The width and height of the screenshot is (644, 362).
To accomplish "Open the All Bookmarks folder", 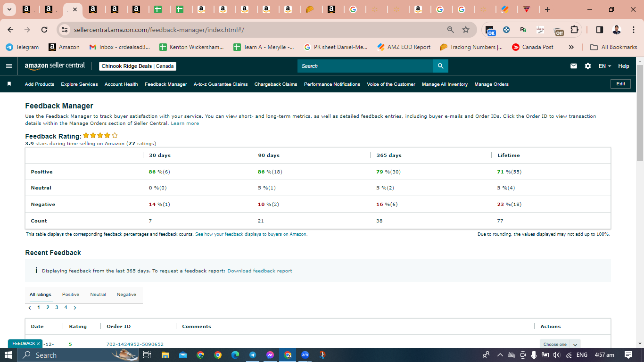I will point(614,47).
